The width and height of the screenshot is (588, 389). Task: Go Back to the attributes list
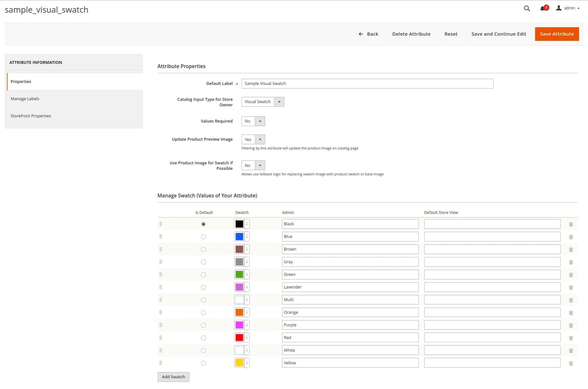coord(368,34)
